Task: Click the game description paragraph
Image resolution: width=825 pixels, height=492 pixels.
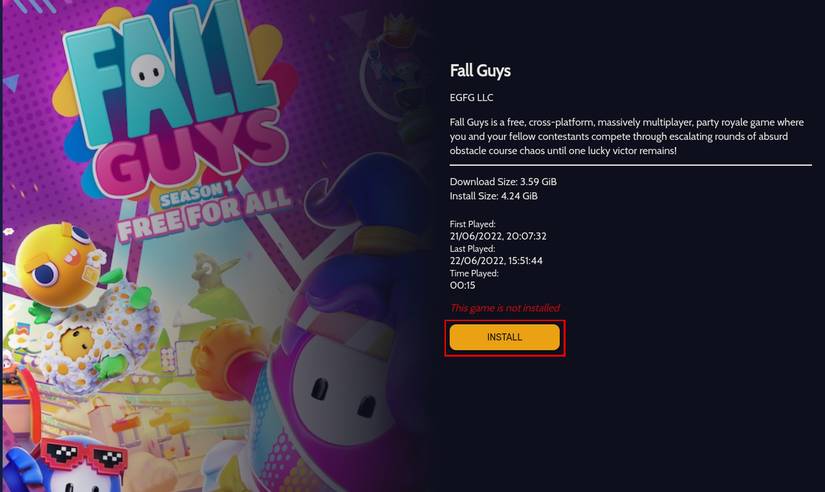Action: (627, 136)
